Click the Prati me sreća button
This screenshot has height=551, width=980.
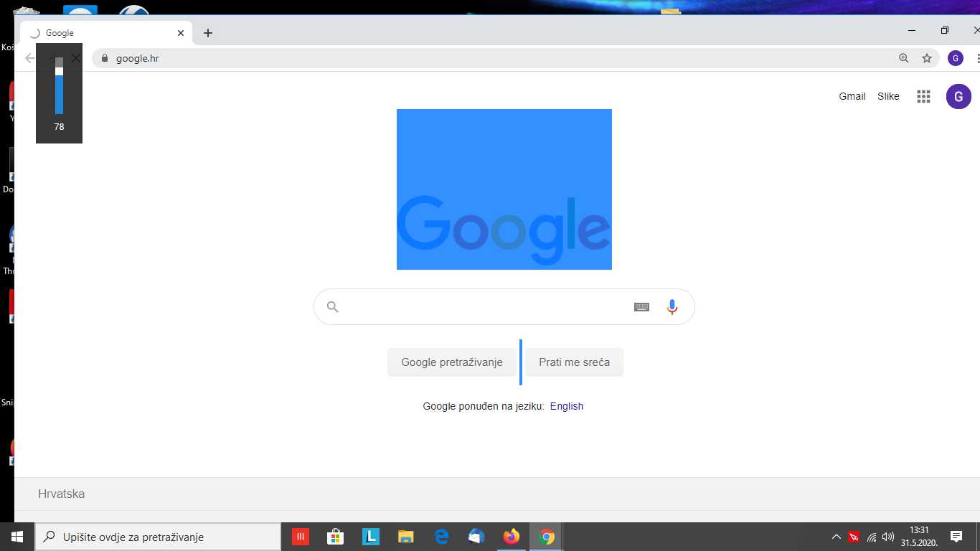[575, 362]
